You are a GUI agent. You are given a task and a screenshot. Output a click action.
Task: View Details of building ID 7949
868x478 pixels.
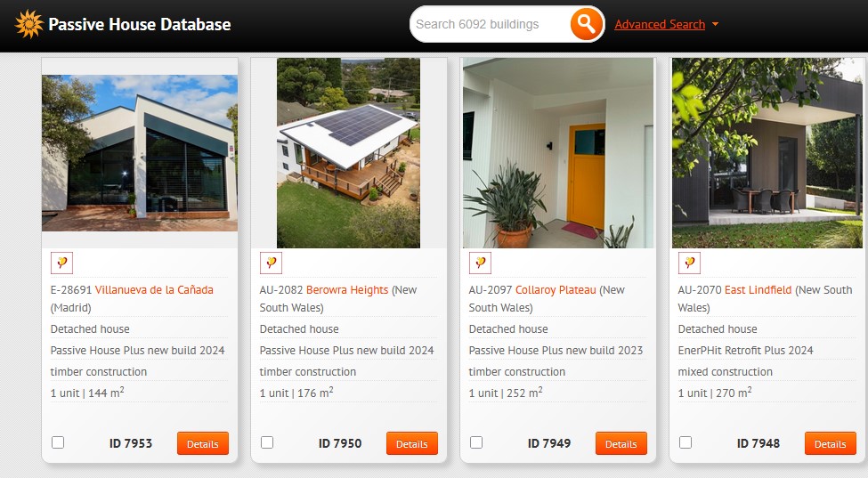click(x=621, y=443)
